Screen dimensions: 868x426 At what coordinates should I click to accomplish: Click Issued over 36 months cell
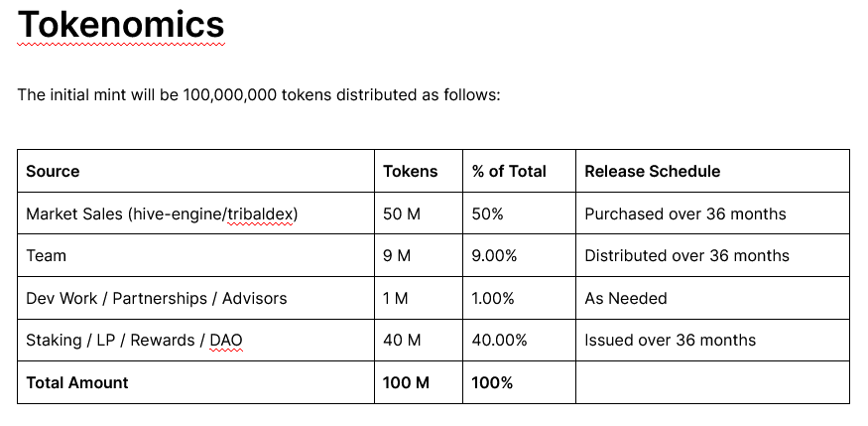click(x=712, y=341)
